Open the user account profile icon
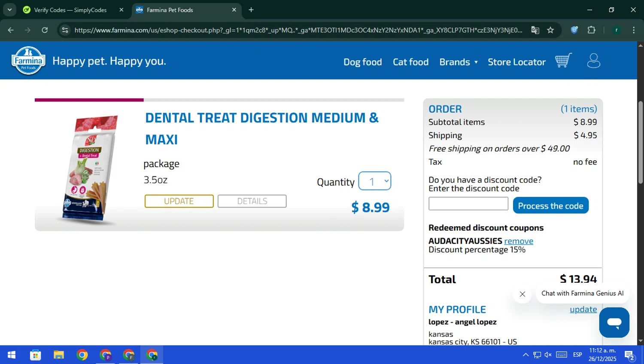Screen dimensions: 644x364 (x=594, y=61)
